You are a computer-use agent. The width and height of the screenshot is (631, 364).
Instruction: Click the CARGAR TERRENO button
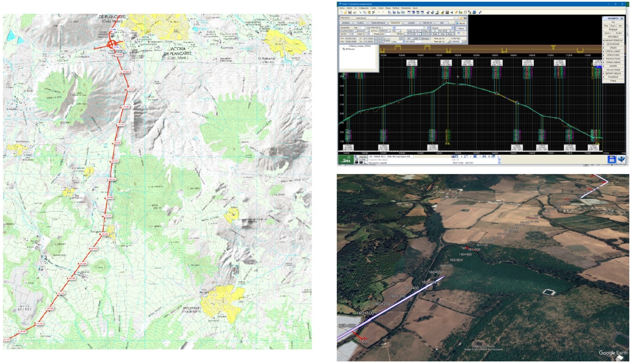(613, 40)
